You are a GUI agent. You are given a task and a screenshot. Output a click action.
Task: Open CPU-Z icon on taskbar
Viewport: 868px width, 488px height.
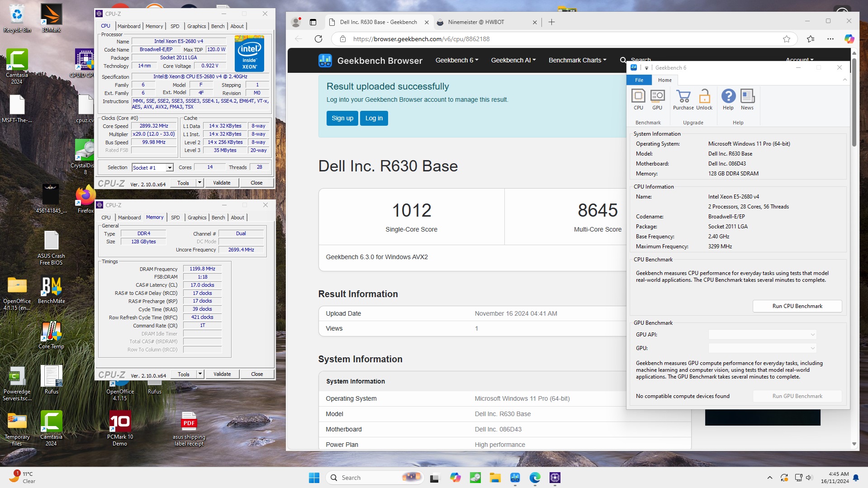tap(555, 478)
